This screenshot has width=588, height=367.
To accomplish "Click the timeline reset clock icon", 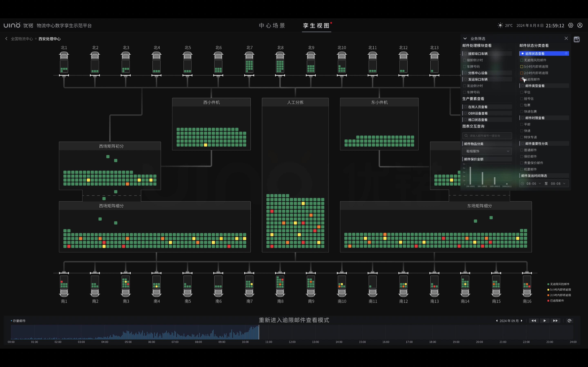I will [x=569, y=321].
